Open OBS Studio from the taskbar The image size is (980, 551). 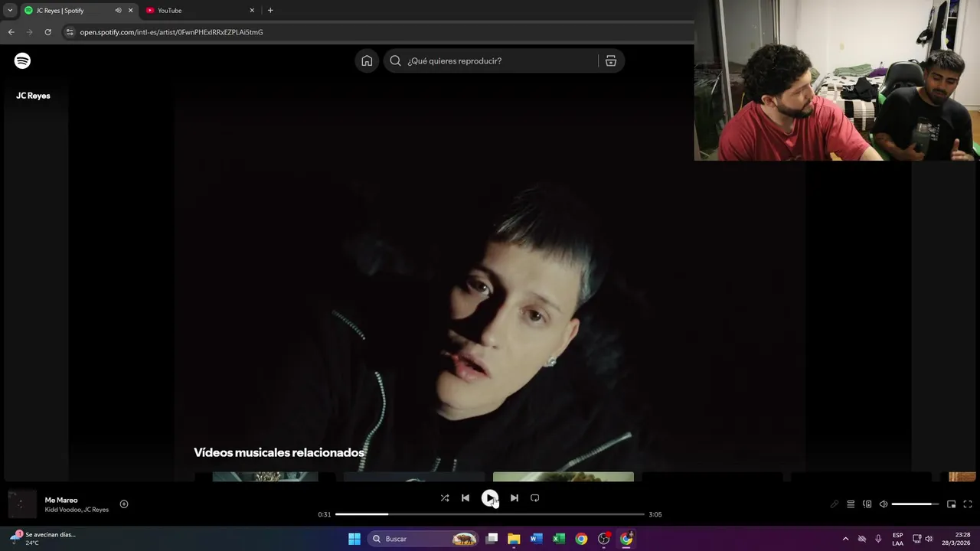pos(604,539)
